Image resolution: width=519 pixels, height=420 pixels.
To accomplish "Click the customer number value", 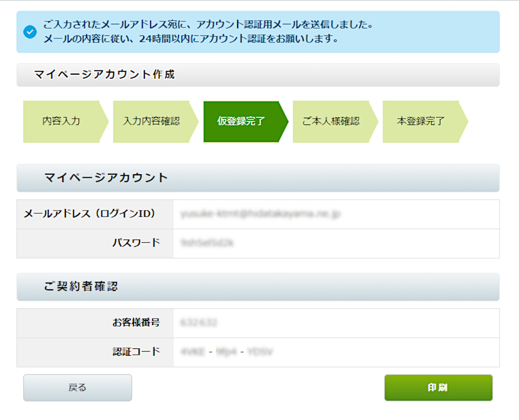I will tap(199, 323).
